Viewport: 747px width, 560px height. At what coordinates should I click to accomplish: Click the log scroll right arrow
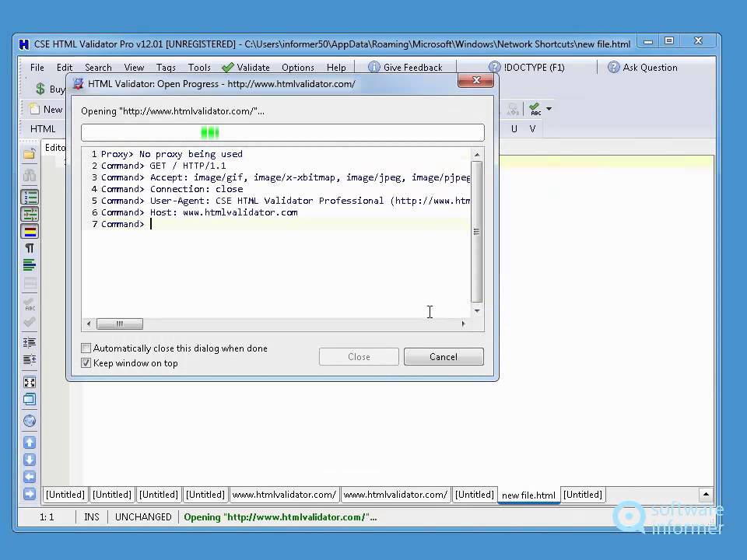click(x=463, y=324)
